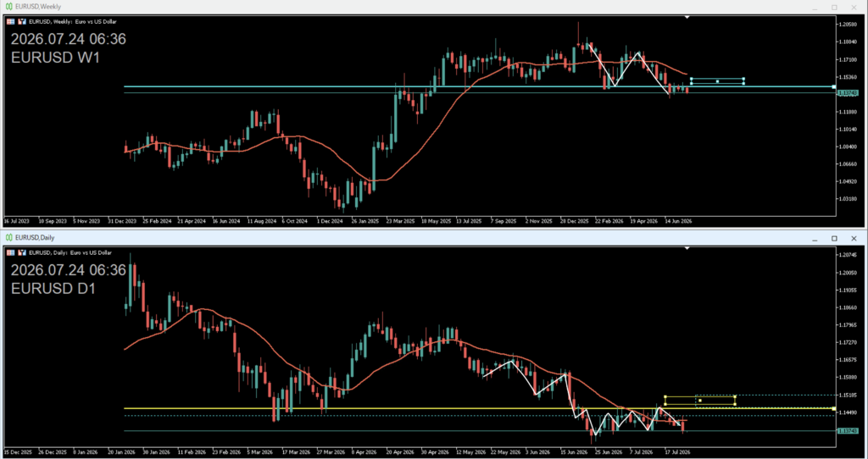868x459 pixels.
Task: Click price level 1.20745 on Daily axis
Action: pyautogui.click(x=846, y=255)
